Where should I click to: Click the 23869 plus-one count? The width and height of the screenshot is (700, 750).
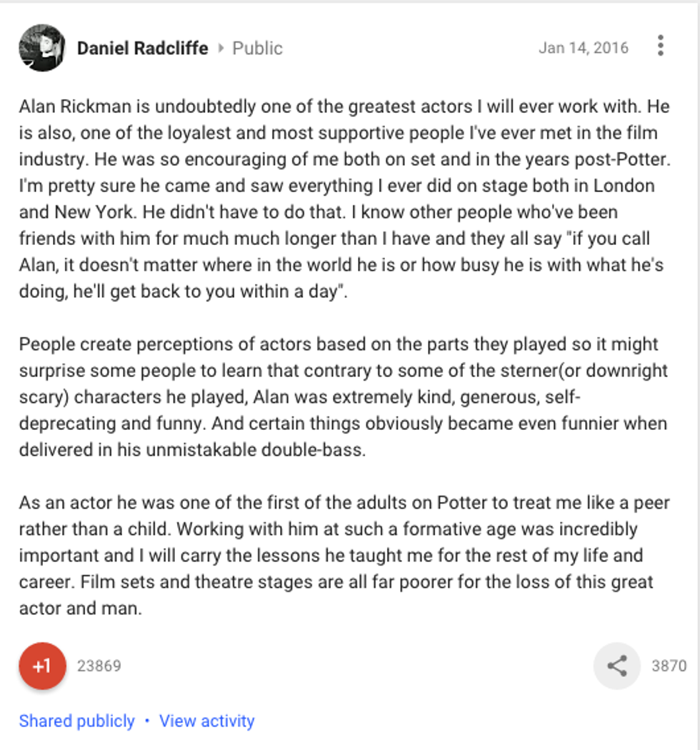tap(99, 666)
